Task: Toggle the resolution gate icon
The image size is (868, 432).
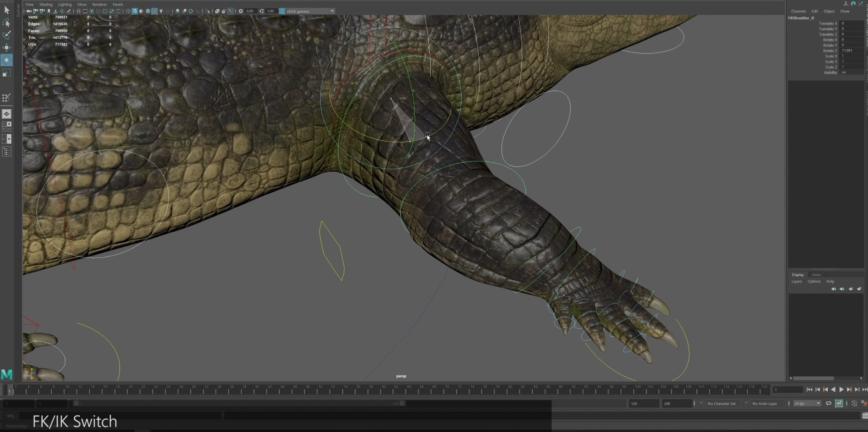Action: (x=92, y=11)
